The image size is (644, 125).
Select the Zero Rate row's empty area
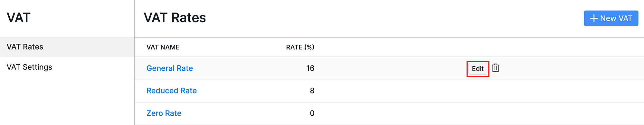click(467, 113)
